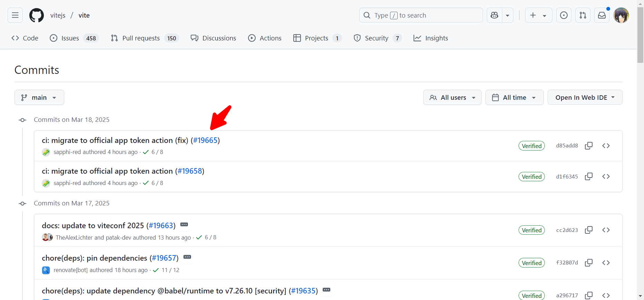Switch to the Projects tab
The width and height of the screenshot is (644, 300).
[x=317, y=38]
